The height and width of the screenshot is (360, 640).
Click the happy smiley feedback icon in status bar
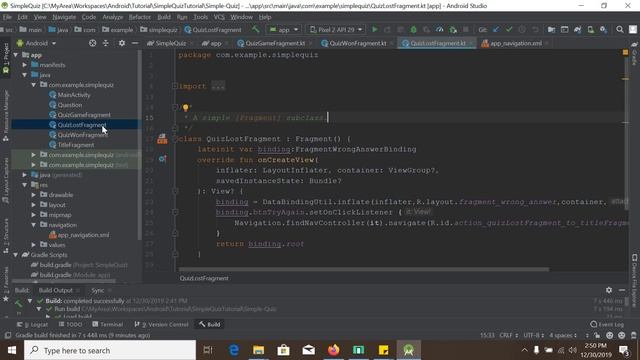coord(609,335)
